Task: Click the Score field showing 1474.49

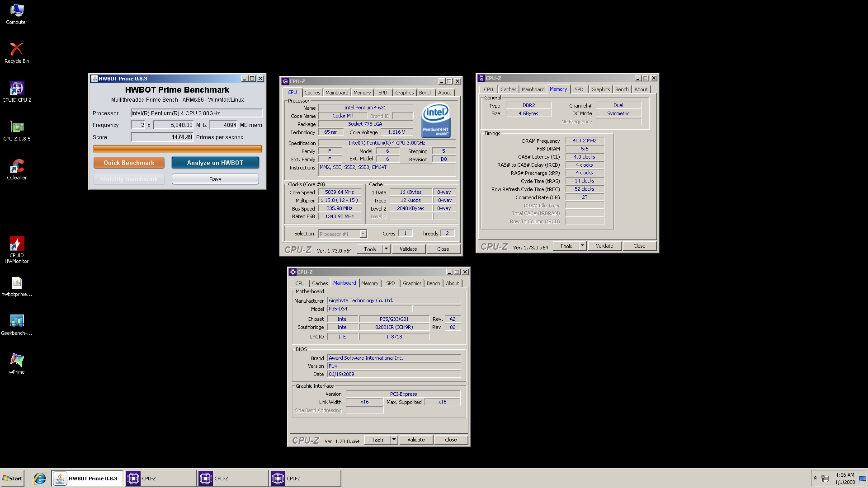Action: 162,137
